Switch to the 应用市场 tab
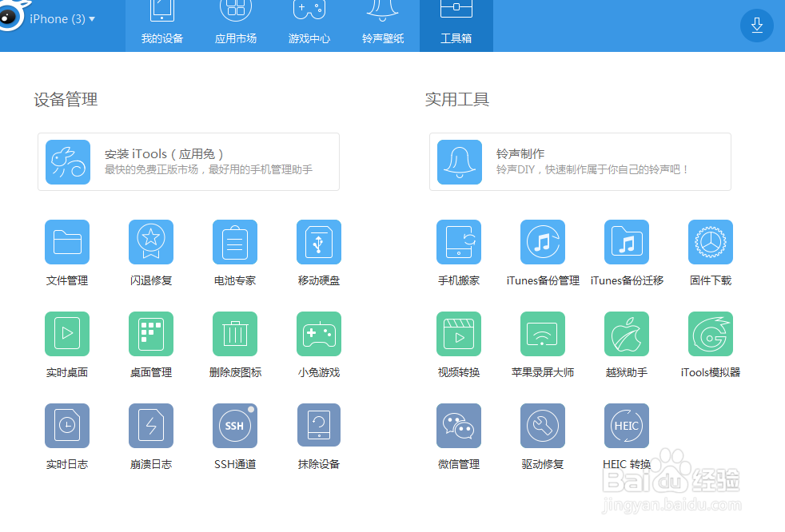Viewport: 785px width, 532px height. click(236, 25)
